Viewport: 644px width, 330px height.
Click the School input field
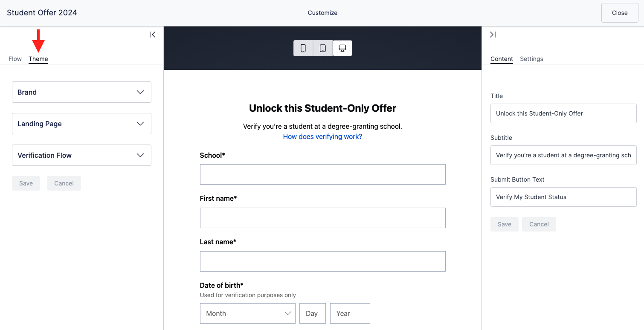tap(322, 174)
